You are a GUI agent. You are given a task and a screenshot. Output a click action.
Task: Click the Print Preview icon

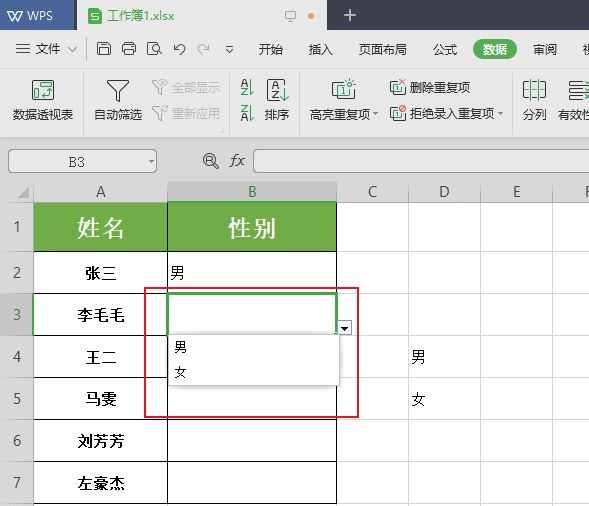[154, 49]
